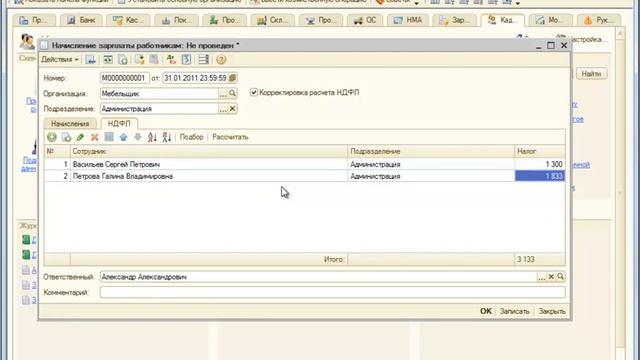Click the Найти button in background window
This screenshot has height=360, width=640.
tap(591, 74)
